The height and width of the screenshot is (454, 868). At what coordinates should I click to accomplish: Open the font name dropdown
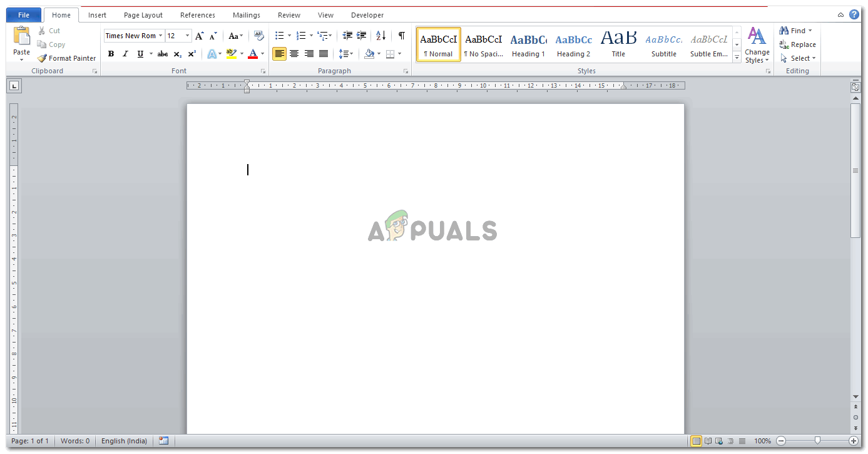point(161,36)
